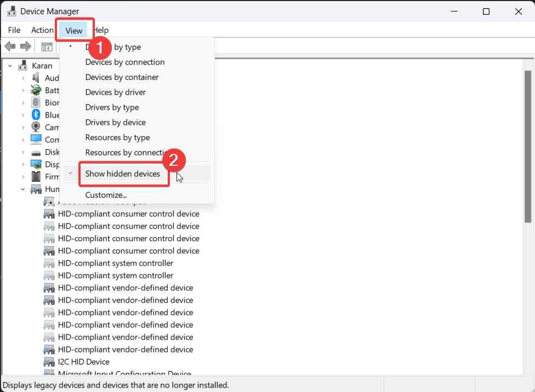The width and height of the screenshot is (535, 392).
Task: Click the Forward arrow toolbar icon
Action: click(25, 47)
